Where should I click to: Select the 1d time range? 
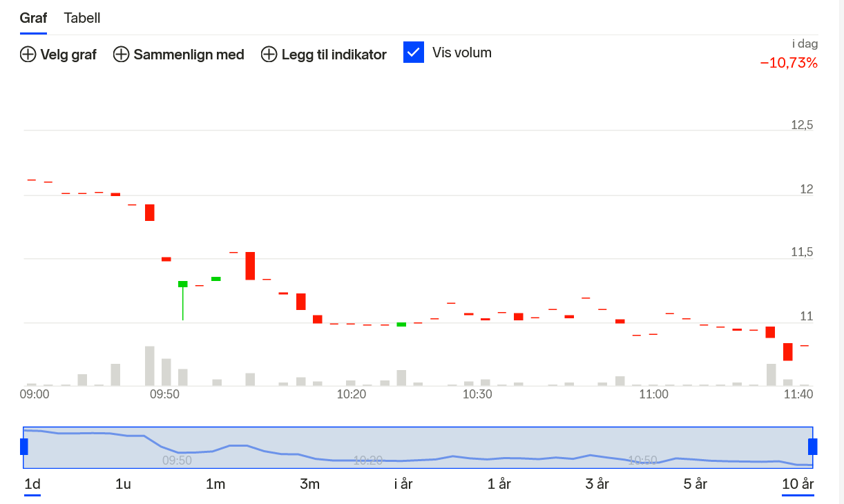(x=32, y=484)
